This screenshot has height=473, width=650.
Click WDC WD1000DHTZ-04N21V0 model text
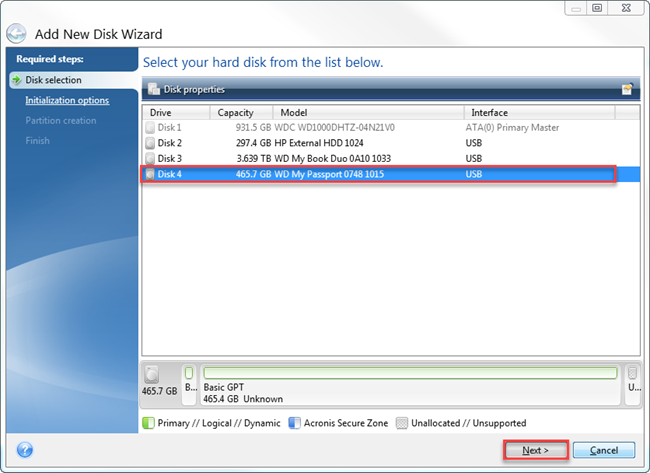pyautogui.click(x=335, y=127)
